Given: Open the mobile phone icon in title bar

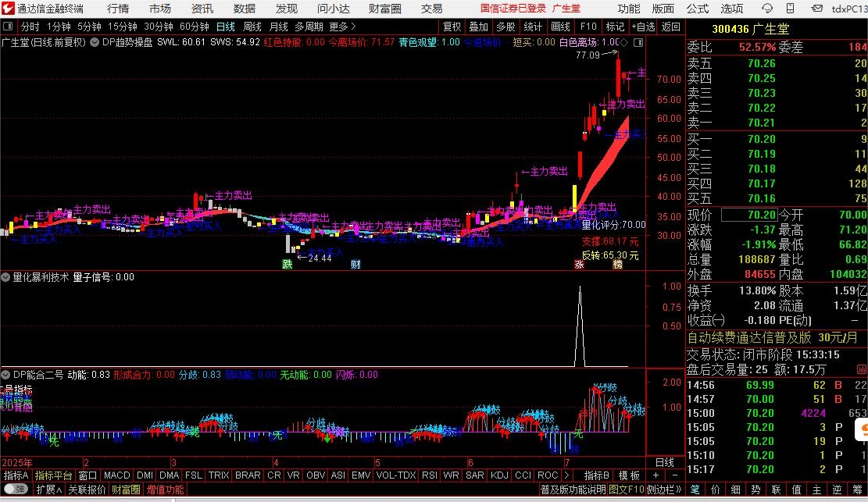Looking at the screenshot, I should (x=791, y=9).
